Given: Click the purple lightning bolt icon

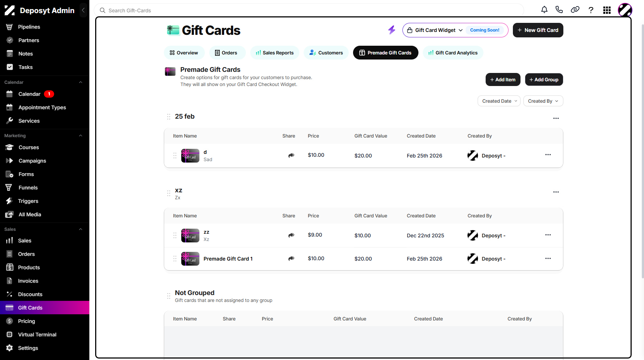Looking at the screenshot, I should pyautogui.click(x=392, y=30).
